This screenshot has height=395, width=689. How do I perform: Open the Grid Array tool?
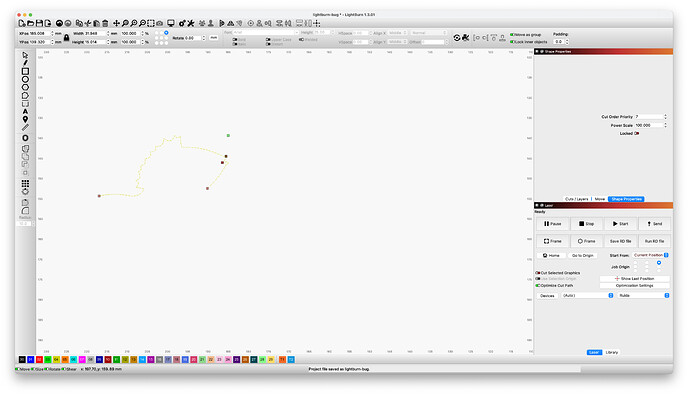coord(25,183)
